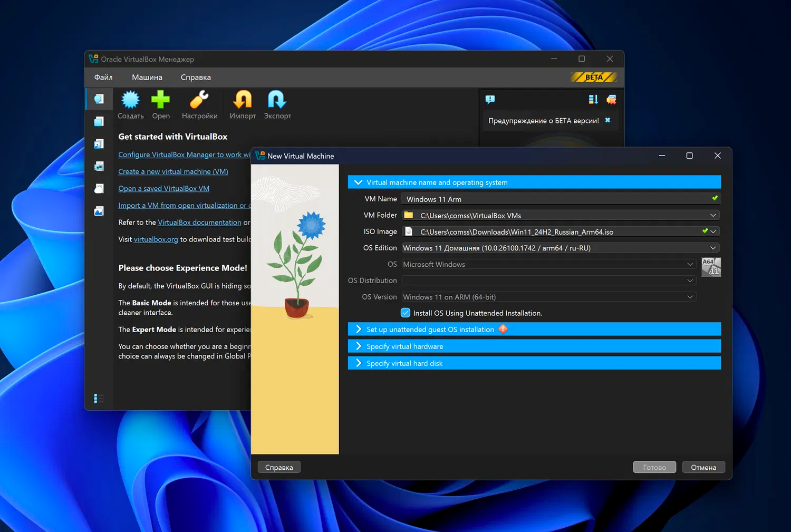Click inside the VM Name text field
This screenshot has height=532, width=791.
pyautogui.click(x=554, y=199)
